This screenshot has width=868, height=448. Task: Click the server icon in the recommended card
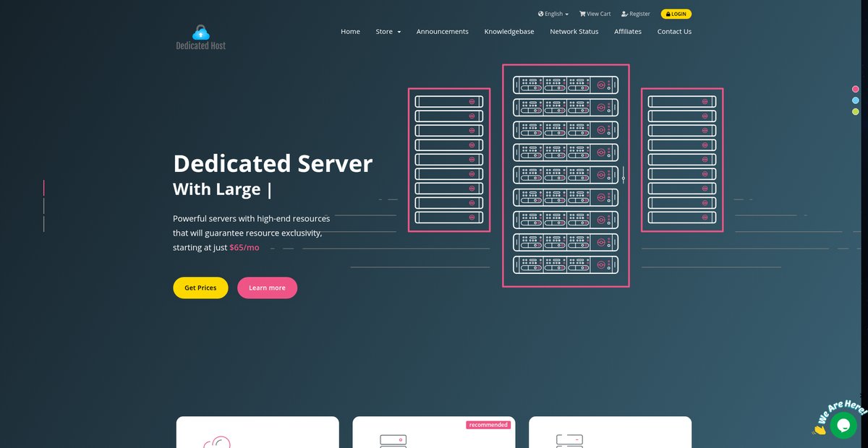point(393,441)
